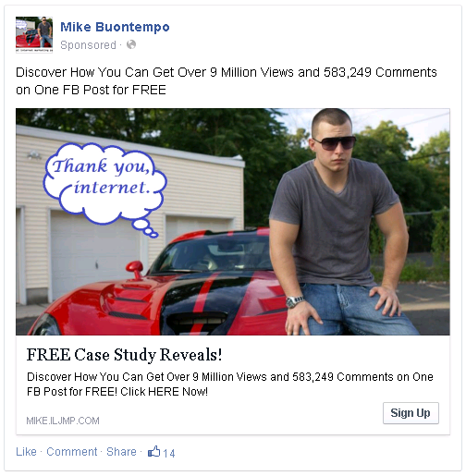Click the Sign Up button
Image resolution: width=466 pixels, height=476 pixels.
point(411,413)
